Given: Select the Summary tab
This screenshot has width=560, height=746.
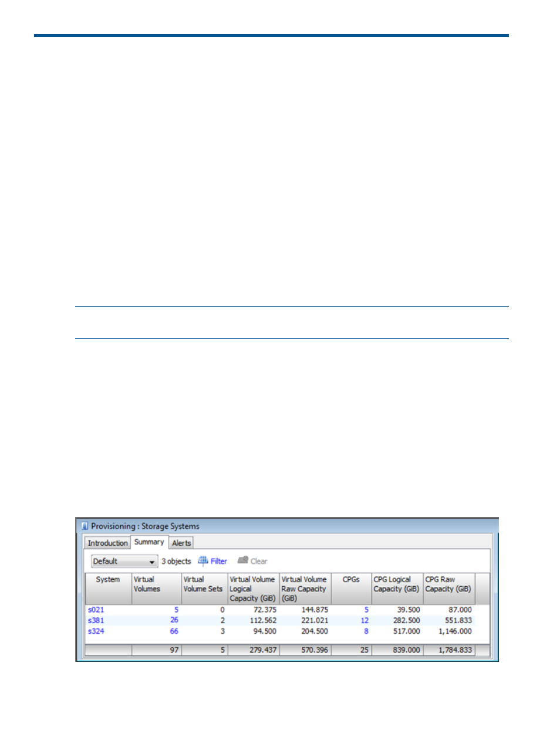Looking at the screenshot, I should (149, 542).
